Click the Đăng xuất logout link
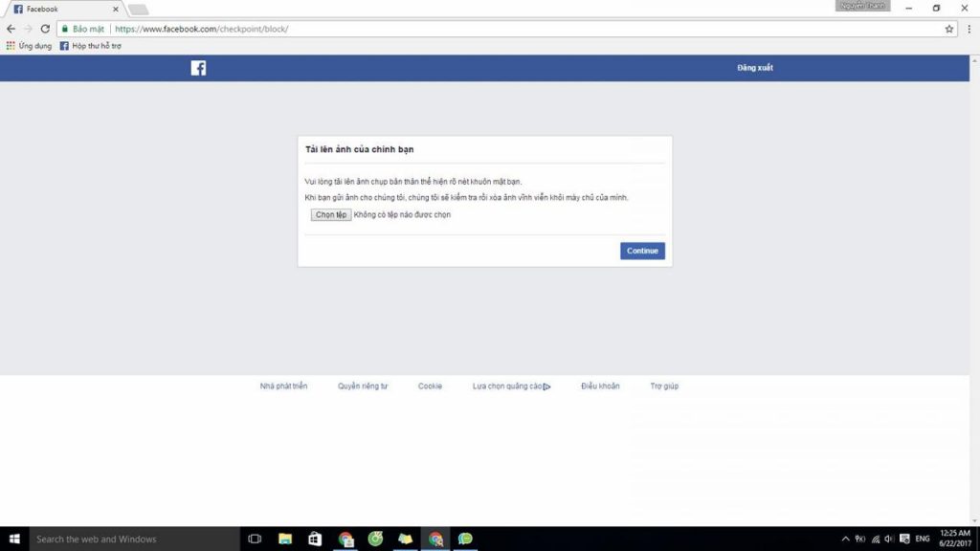 [754, 68]
